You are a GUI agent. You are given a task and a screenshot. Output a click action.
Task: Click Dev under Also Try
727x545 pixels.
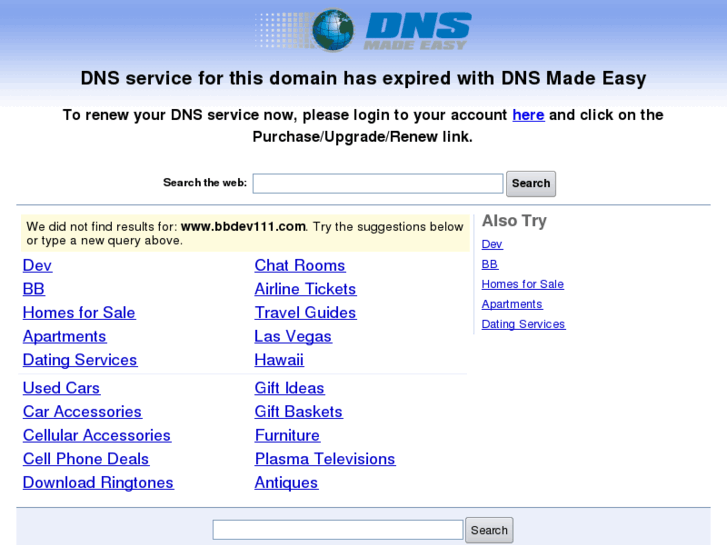pos(492,244)
